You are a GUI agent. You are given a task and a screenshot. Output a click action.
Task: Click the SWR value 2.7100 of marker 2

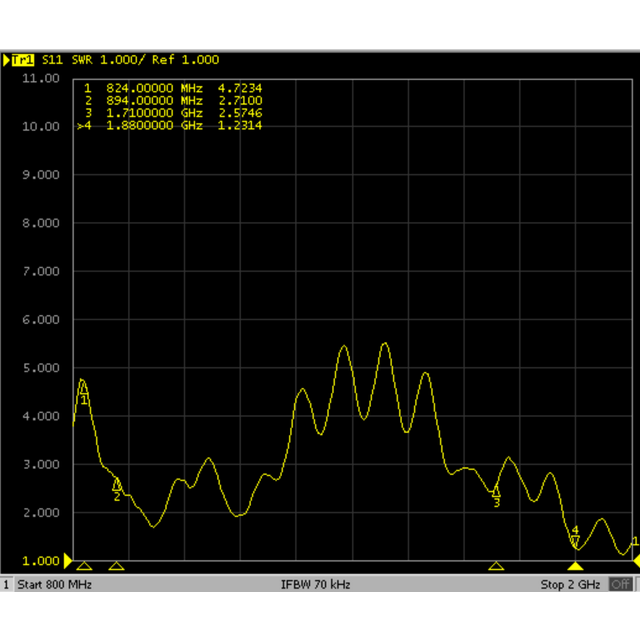click(240, 100)
